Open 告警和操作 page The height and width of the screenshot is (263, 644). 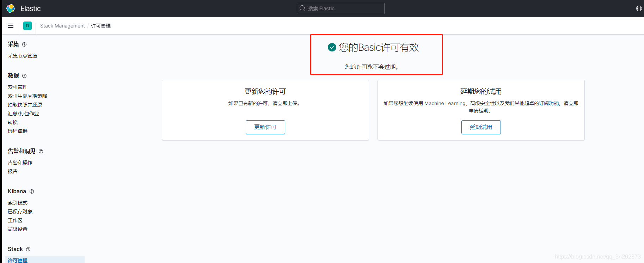point(20,163)
